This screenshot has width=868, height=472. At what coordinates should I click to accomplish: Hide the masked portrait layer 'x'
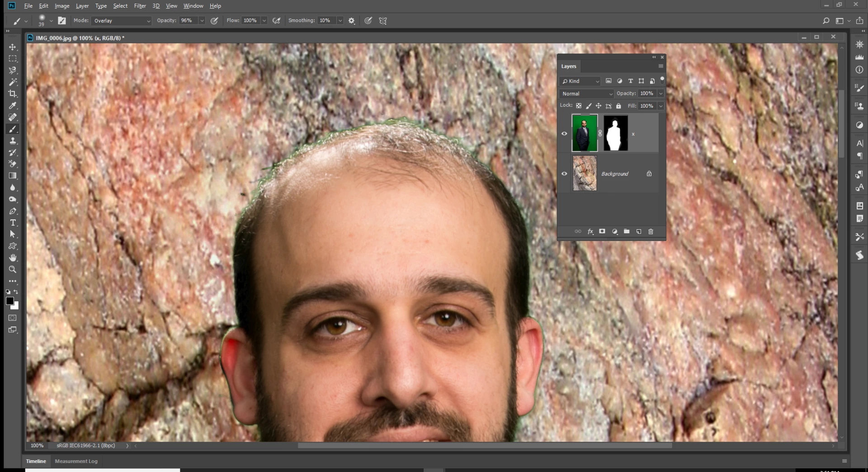564,134
